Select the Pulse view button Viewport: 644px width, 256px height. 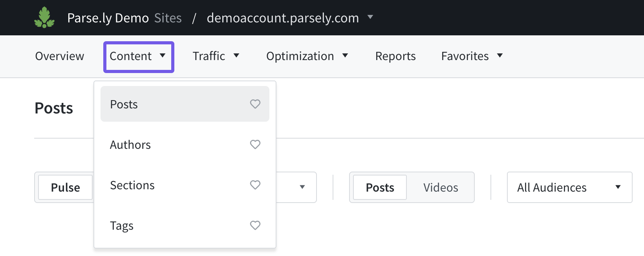pos(66,188)
